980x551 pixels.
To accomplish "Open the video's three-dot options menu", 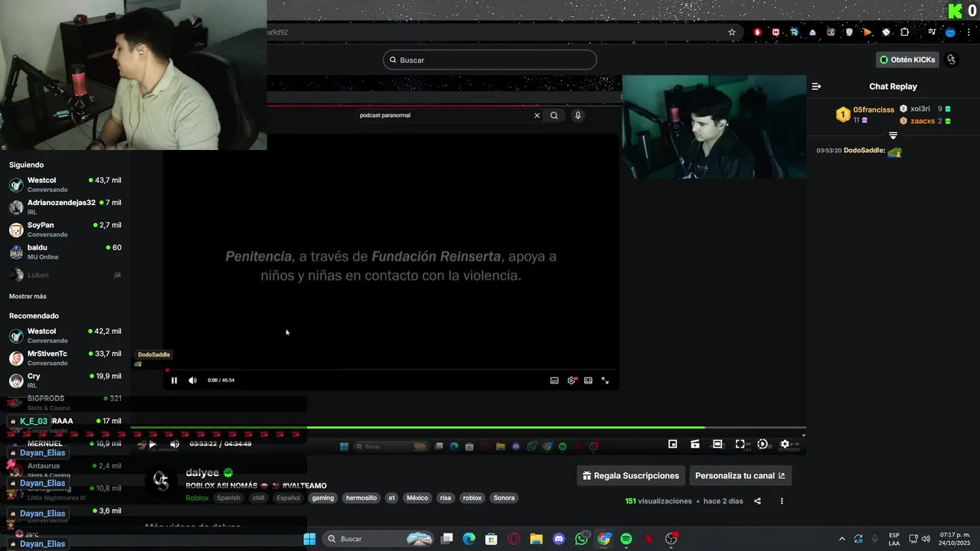I will point(782,501).
